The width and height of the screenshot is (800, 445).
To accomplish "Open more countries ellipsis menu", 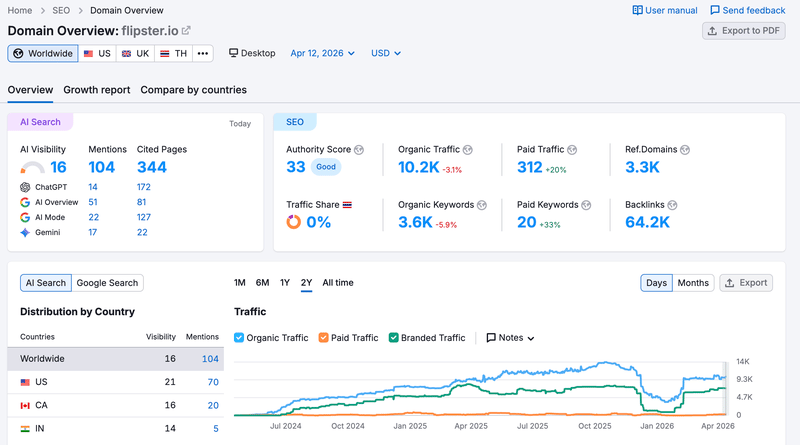I will pos(203,54).
